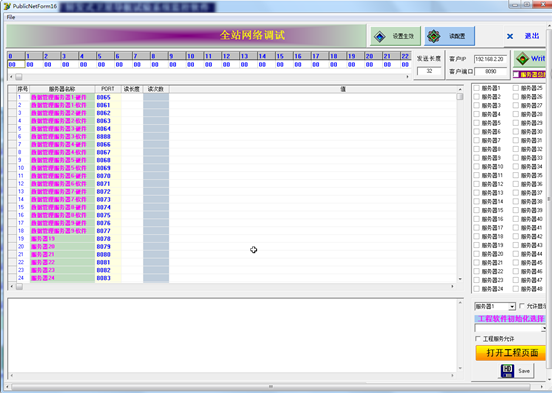Image resolution: width=552 pixels, height=394 pixels.
Task: Tick the 工程服务允许 checkbox
Action: (478, 339)
